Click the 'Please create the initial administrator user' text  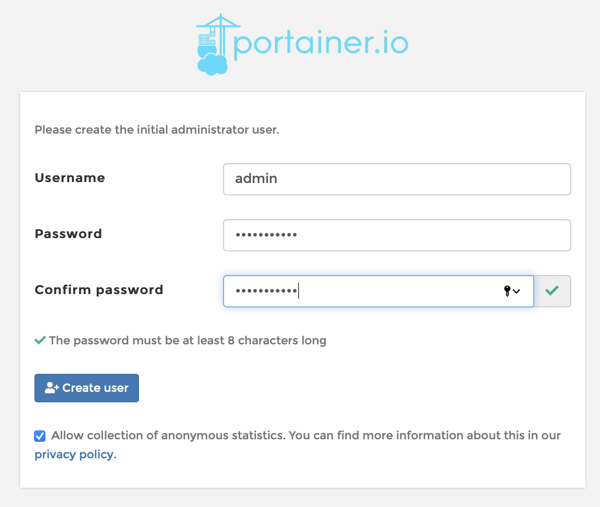click(x=157, y=130)
